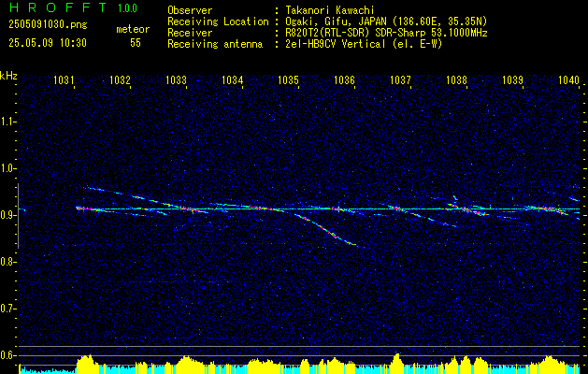
Task: Click the Receiver label
Action: (x=190, y=33)
